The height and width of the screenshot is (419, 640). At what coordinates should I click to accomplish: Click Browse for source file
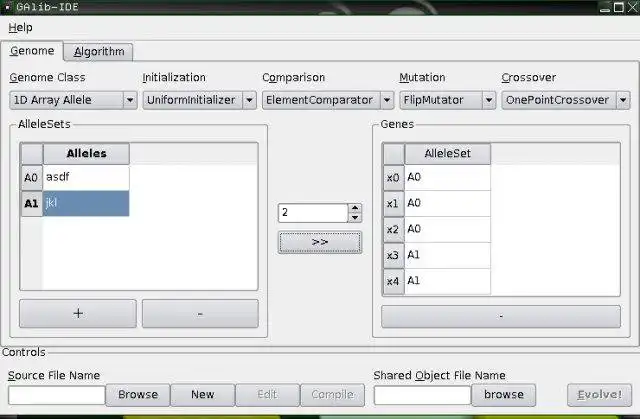tap(138, 395)
